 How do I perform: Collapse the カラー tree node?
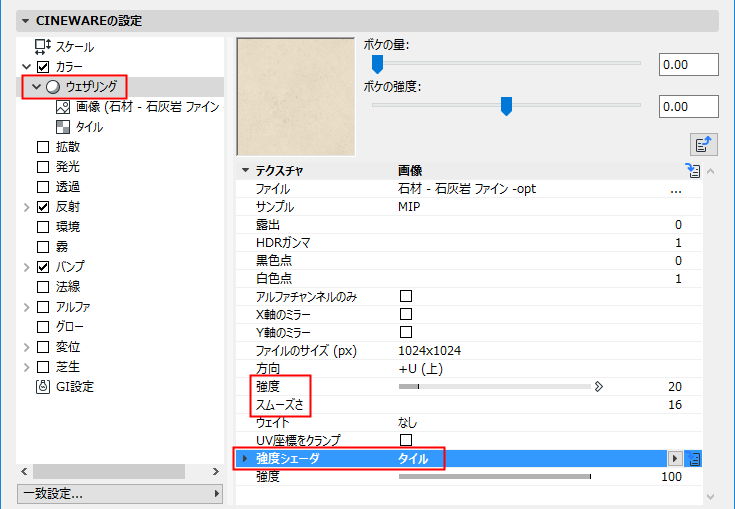[x=27, y=67]
